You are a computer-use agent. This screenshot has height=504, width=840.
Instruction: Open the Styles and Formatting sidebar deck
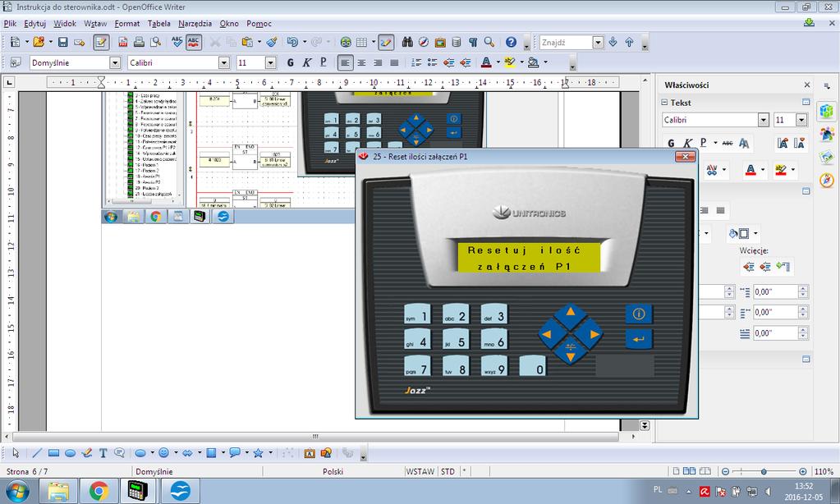pos(827,134)
